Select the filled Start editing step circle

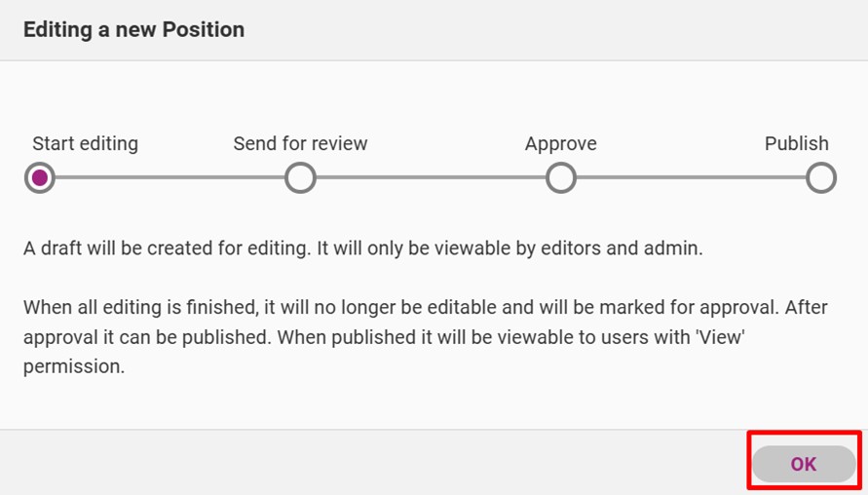point(39,177)
